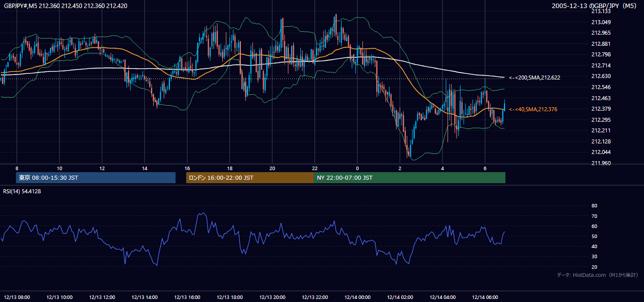
Task: Click the 12/14 00:00 time axis label
Action: (x=358, y=297)
